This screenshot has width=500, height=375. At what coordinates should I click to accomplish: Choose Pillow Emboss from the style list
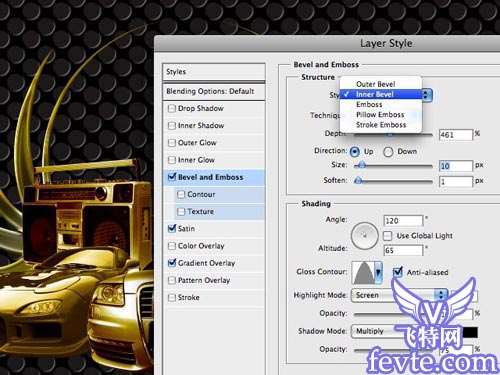pos(380,115)
